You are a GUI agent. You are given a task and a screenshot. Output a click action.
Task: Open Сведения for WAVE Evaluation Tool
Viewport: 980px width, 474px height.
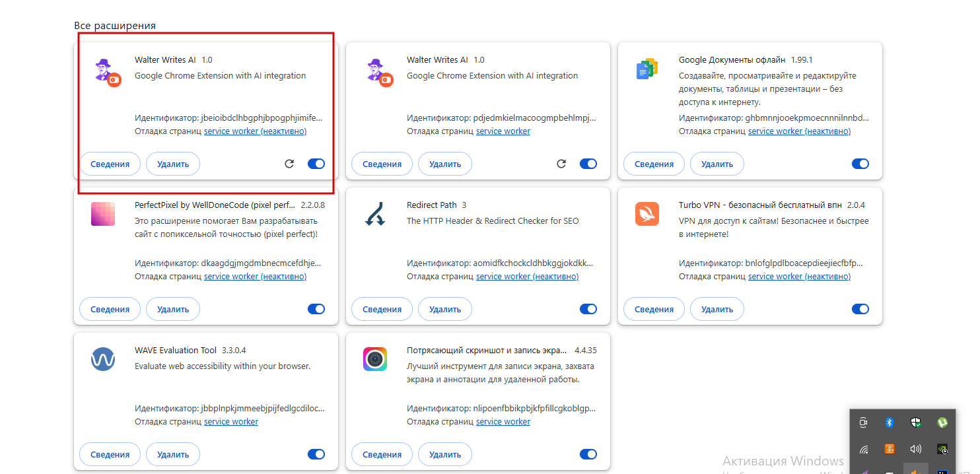(110, 454)
